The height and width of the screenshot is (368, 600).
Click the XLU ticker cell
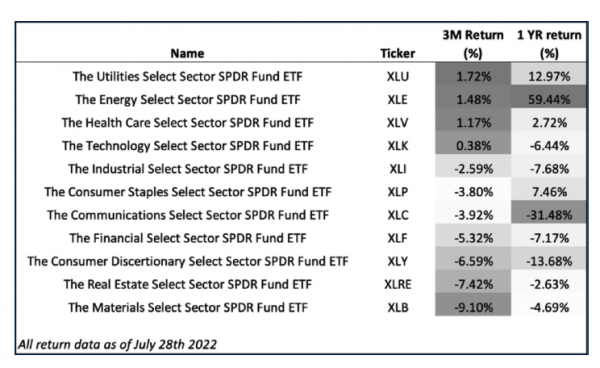[398, 77]
